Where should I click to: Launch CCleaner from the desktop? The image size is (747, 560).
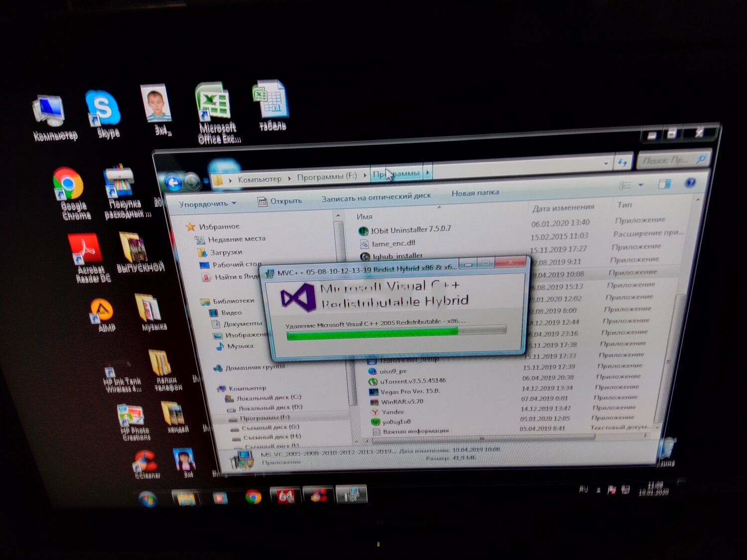point(146,465)
